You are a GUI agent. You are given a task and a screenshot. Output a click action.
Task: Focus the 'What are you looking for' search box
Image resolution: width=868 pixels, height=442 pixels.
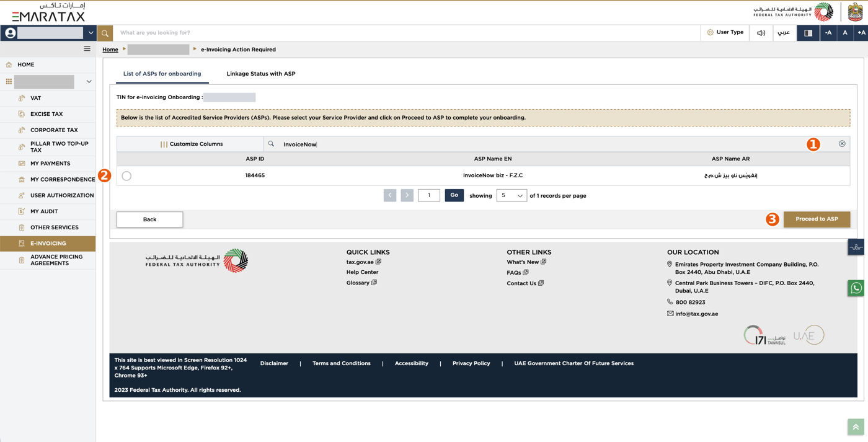(406, 33)
